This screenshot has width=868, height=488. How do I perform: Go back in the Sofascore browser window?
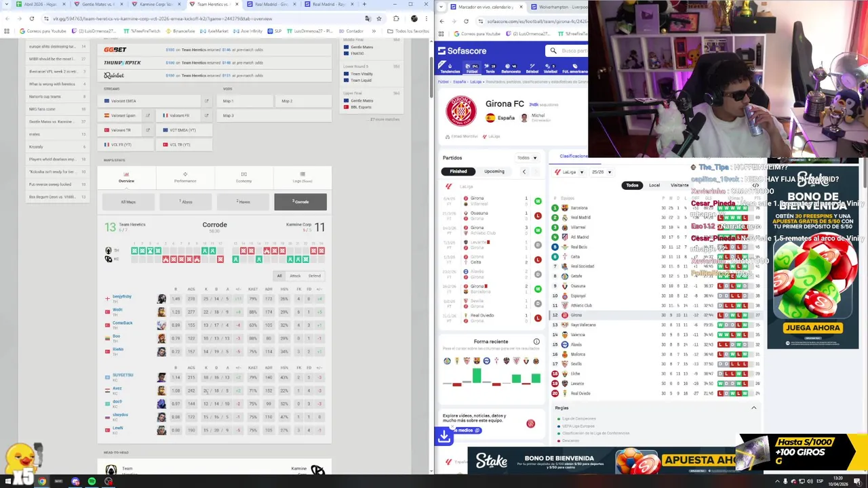tap(441, 21)
